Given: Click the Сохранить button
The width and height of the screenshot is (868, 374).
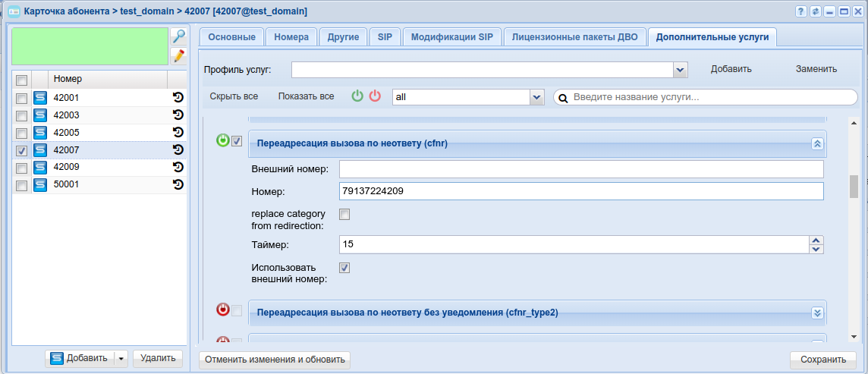Looking at the screenshot, I should 822,360.
